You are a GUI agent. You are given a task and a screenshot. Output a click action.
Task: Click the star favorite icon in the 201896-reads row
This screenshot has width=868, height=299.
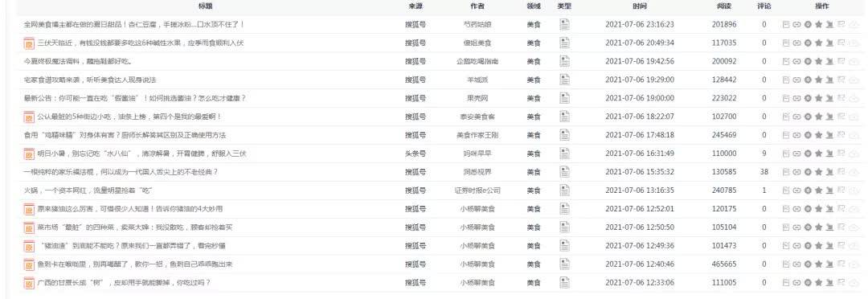[x=818, y=24]
